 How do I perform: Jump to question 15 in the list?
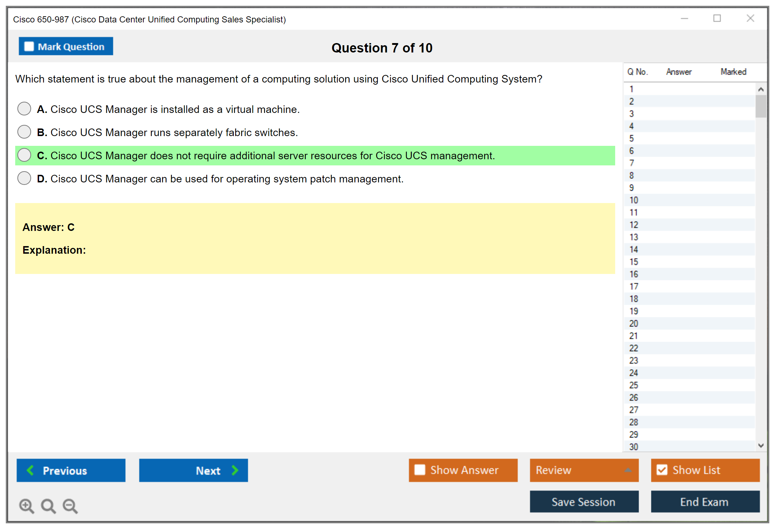point(634,262)
